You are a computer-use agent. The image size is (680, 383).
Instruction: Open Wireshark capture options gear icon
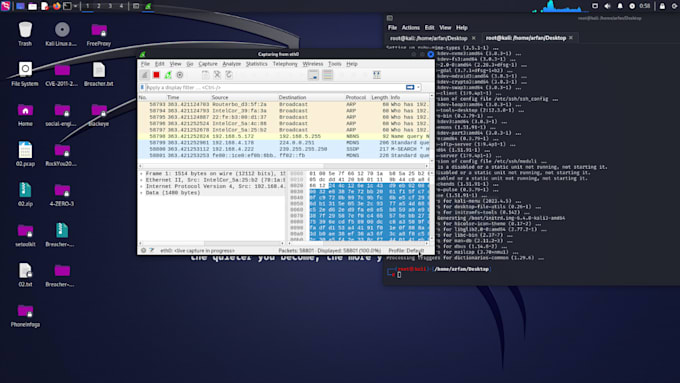tap(180, 75)
